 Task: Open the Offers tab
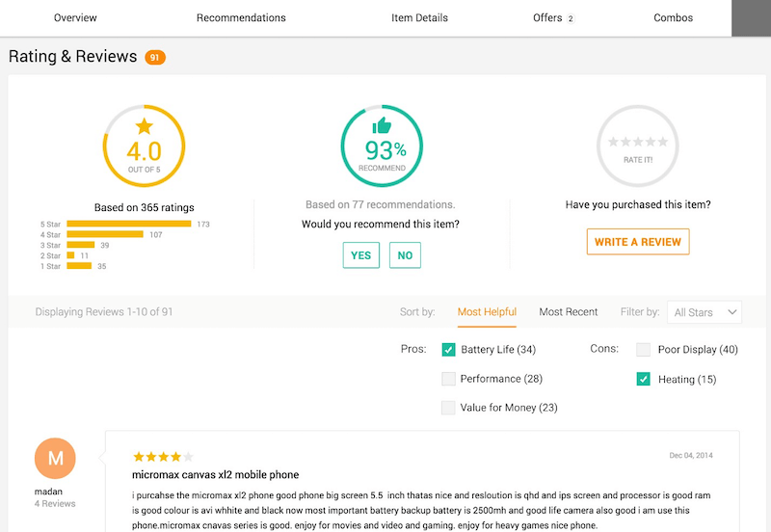coord(551,17)
